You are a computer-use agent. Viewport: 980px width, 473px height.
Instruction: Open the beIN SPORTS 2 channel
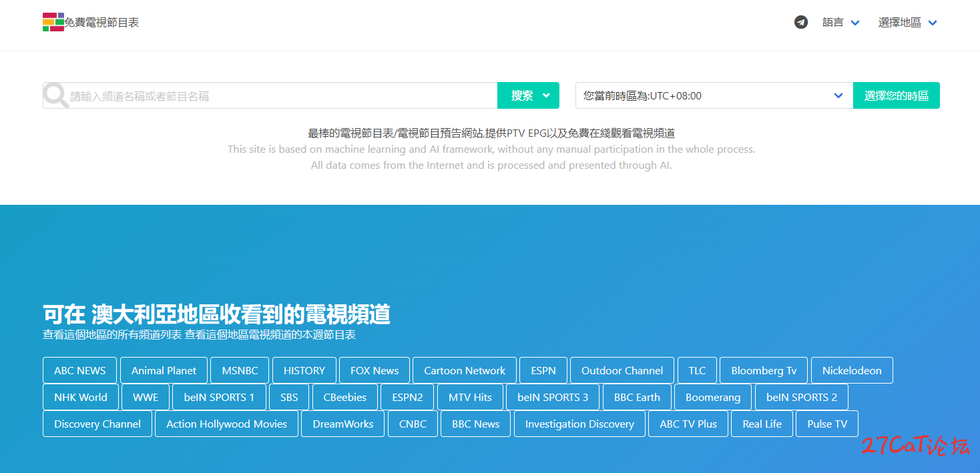click(x=802, y=397)
